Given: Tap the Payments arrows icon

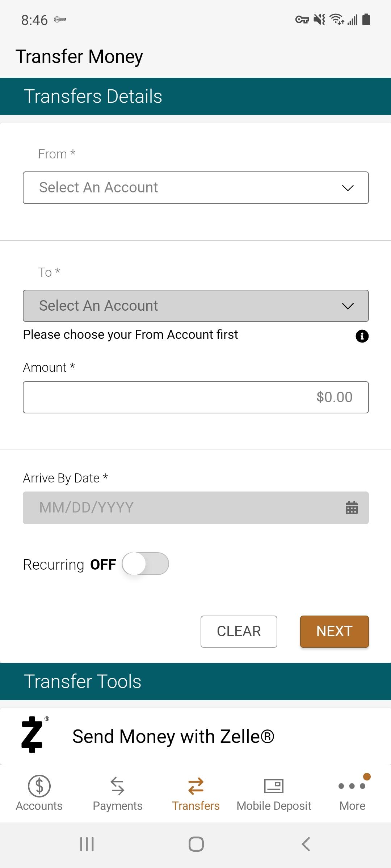Looking at the screenshot, I should click(117, 786).
